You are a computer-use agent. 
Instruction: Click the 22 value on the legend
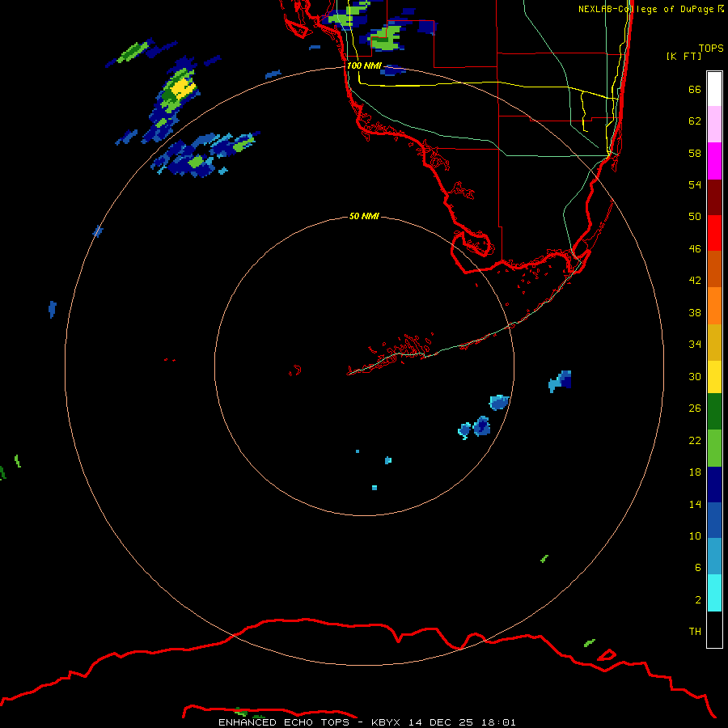695,440
